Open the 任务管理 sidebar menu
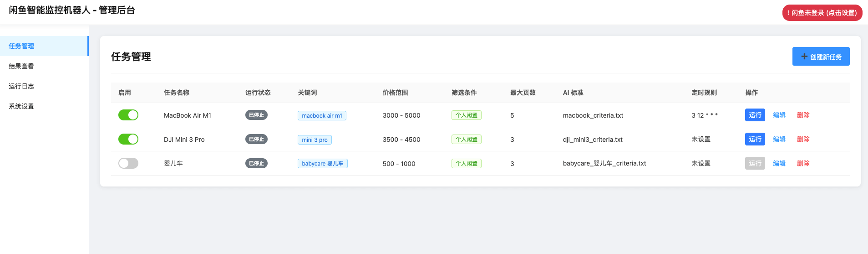 tap(21, 46)
